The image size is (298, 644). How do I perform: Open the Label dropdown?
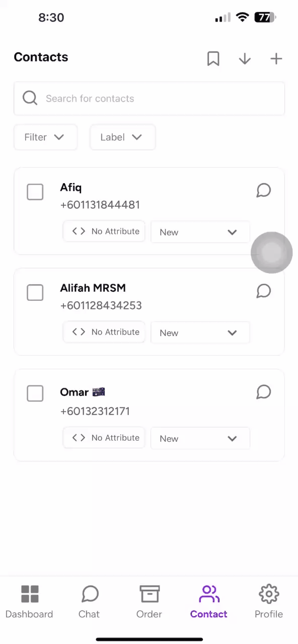123,137
